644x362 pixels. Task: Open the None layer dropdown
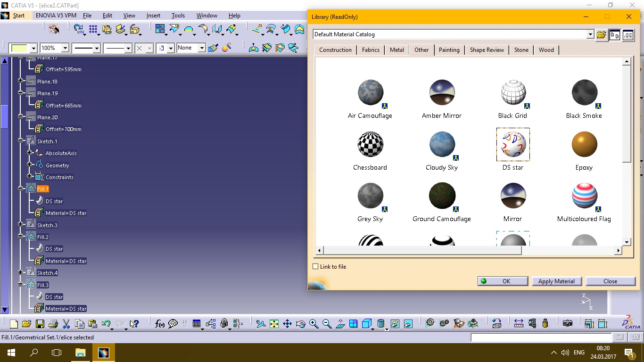click(202, 48)
